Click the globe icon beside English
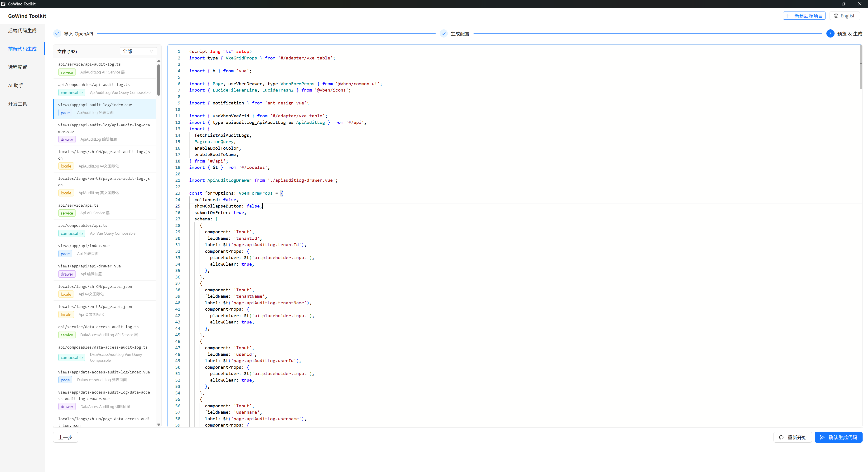Viewport: 868px width, 472px height. coord(836,16)
